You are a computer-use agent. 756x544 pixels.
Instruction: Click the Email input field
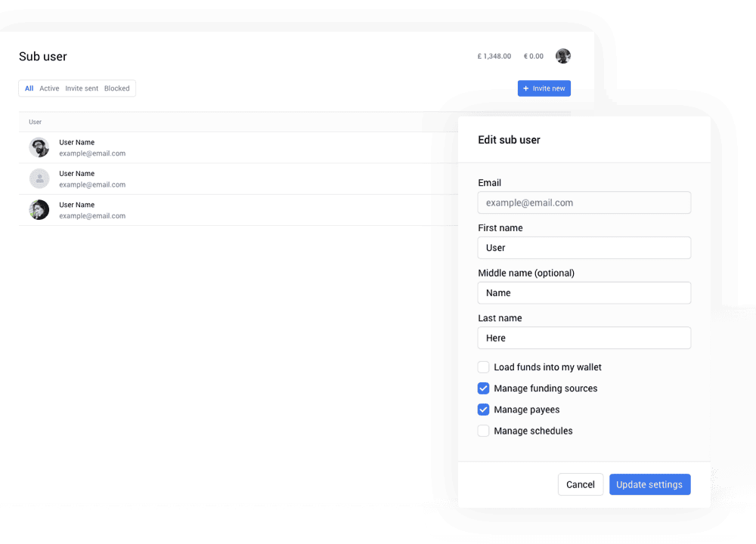point(584,202)
